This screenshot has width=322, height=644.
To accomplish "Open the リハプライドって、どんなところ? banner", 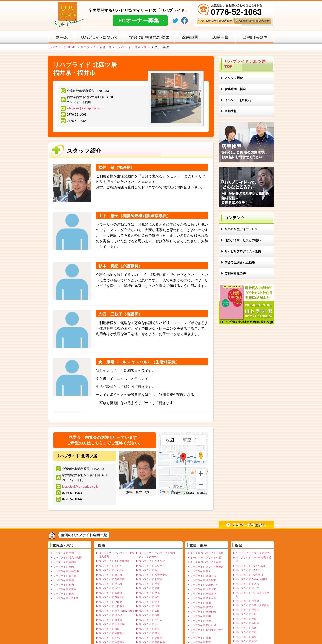I will [246, 187].
